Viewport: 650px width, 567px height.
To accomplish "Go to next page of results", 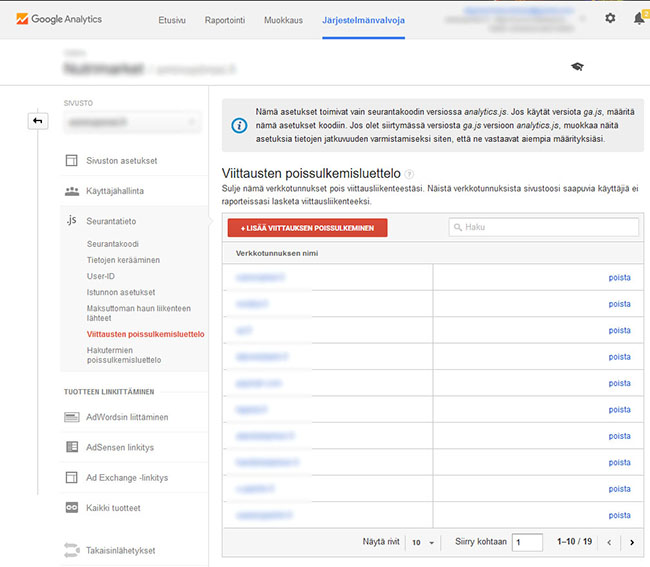I will [x=632, y=543].
